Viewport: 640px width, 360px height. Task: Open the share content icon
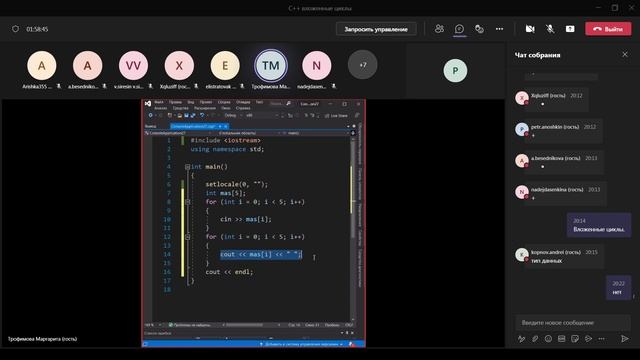570,29
